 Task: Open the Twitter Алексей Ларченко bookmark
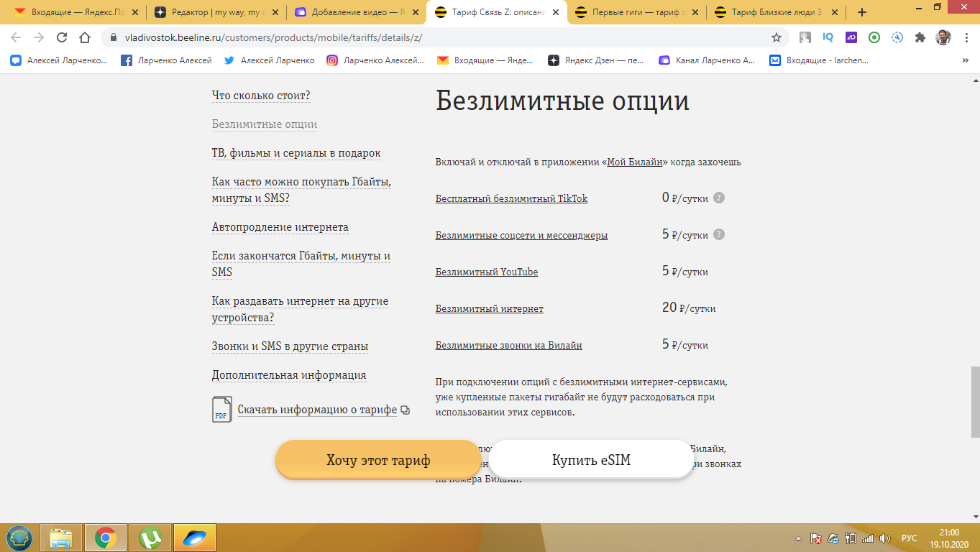pos(269,61)
